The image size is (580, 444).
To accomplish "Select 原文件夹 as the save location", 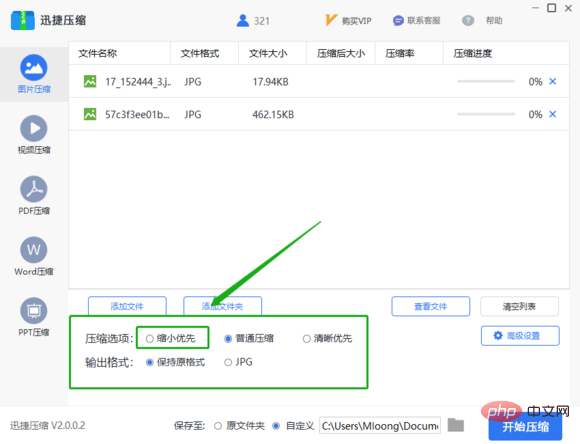I will tap(218, 426).
